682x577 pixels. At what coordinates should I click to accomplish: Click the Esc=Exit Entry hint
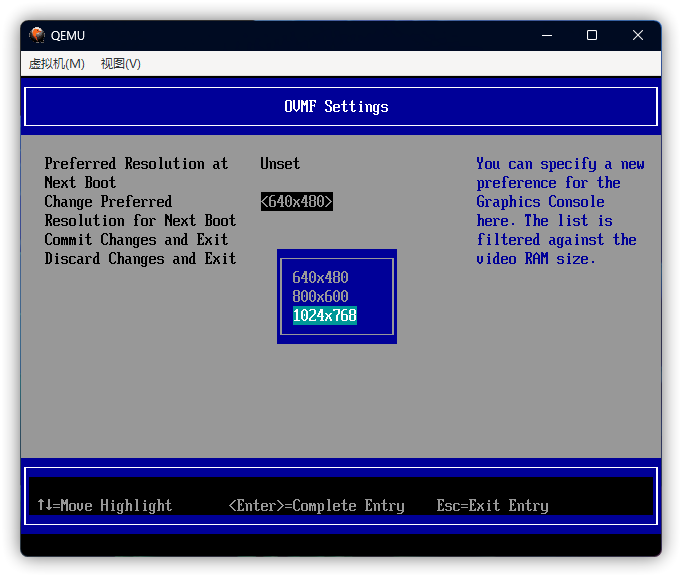point(492,506)
